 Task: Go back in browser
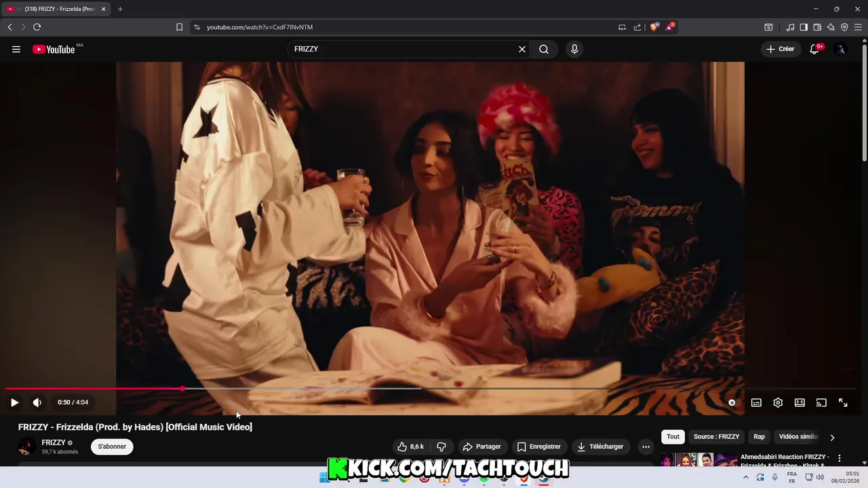9,27
